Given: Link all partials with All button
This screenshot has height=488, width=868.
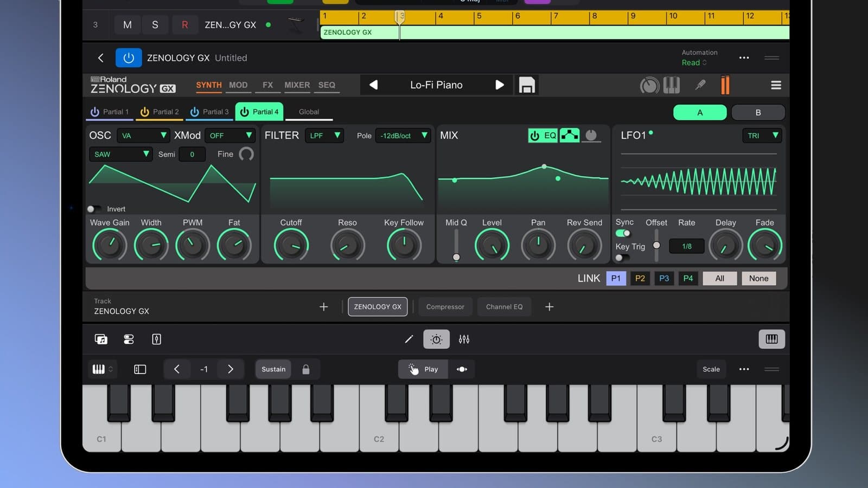Looking at the screenshot, I should [719, 278].
